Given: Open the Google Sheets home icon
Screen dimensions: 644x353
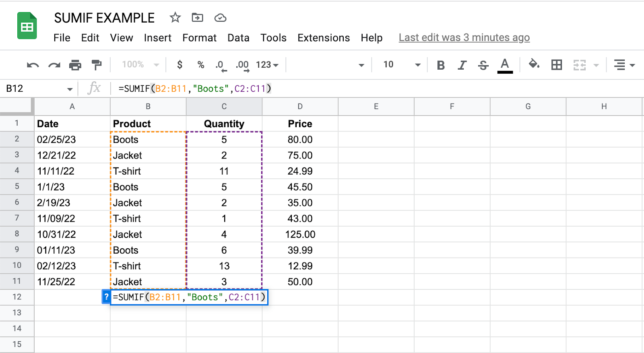Looking at the screenshot, I should 27,26.
